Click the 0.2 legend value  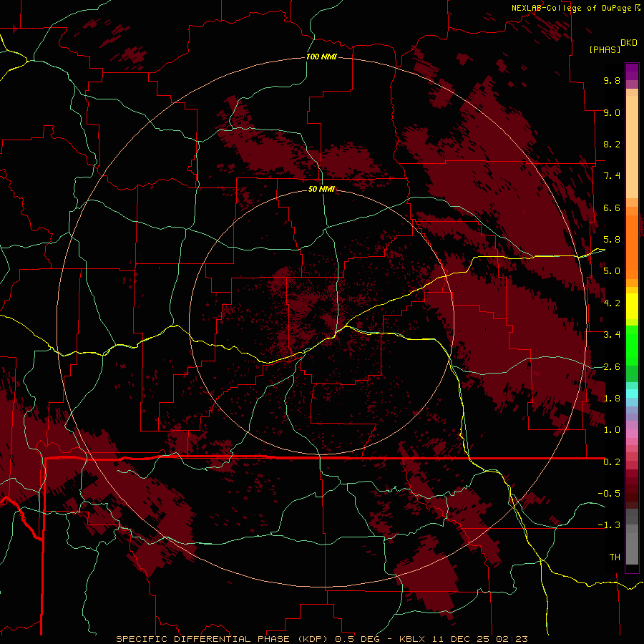pos(612,462)
